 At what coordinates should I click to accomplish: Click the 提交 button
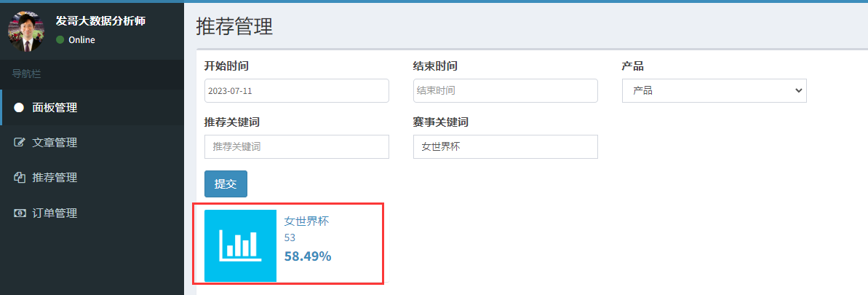click(x=226, y=184)
